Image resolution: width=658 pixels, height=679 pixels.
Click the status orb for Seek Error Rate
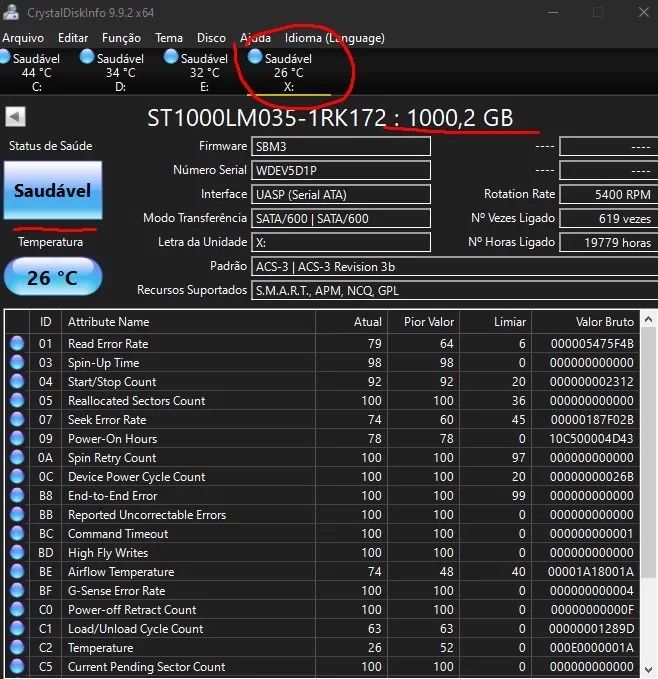(x=17, y=419)
